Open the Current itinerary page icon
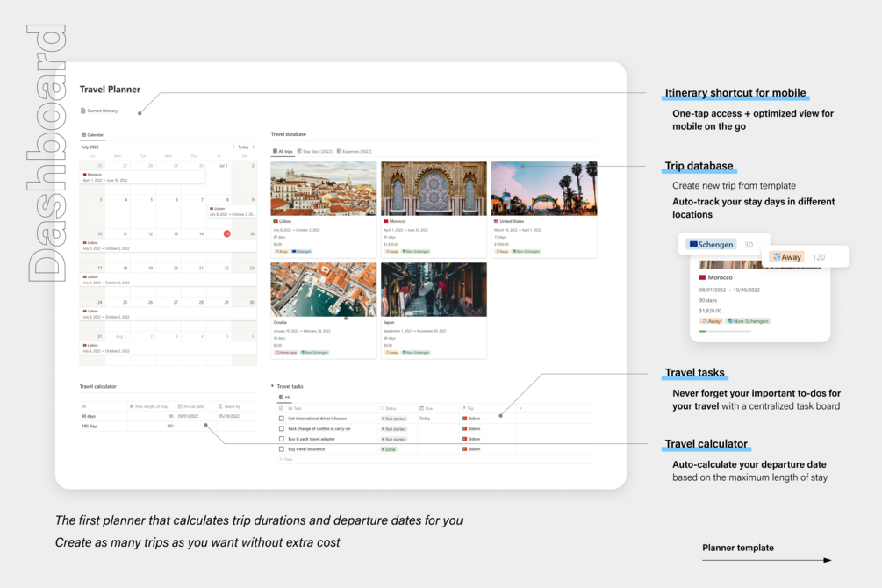 tap(82, 111)
